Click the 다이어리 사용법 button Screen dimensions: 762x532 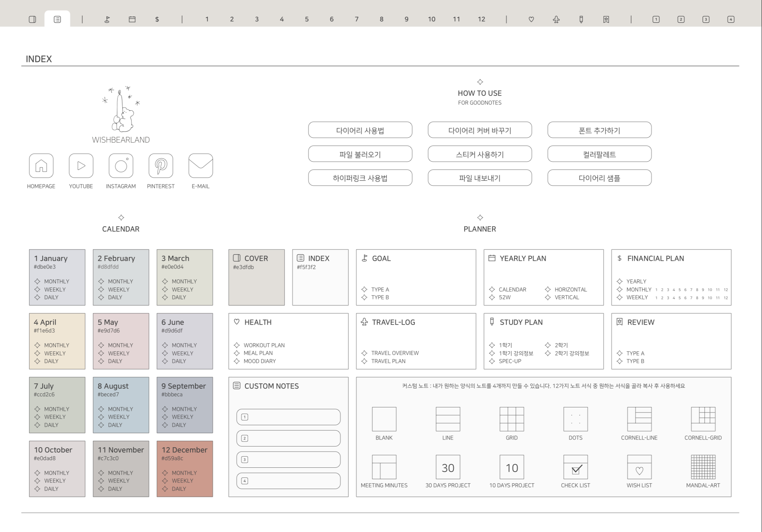pos(360,130)
